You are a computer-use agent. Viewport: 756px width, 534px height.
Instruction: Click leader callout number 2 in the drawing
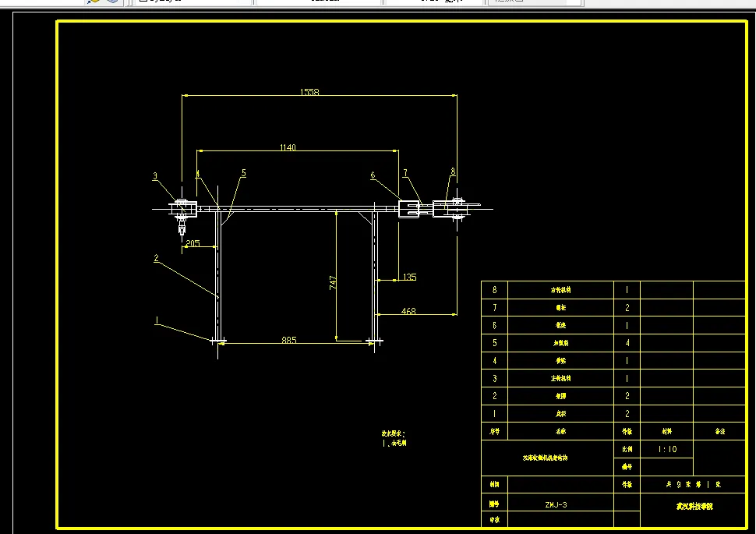coord(156,258)
